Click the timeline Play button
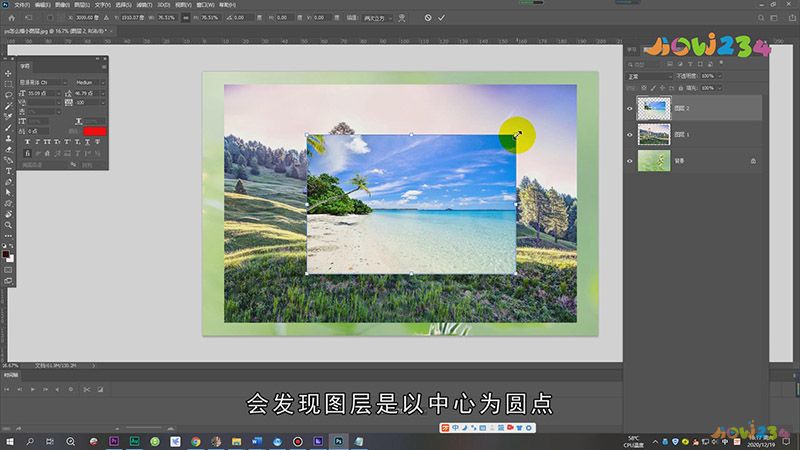This screenshot has width=800, height=450. coord(33,389)
